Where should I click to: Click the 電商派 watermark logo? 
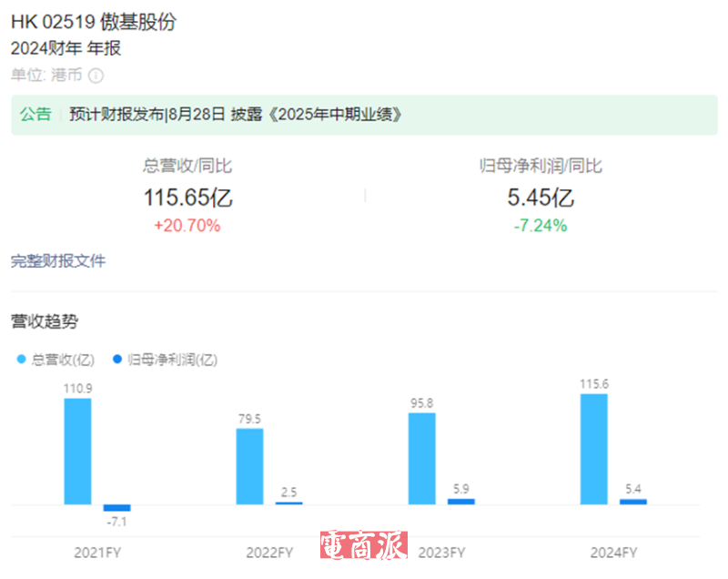pos(363,545)
